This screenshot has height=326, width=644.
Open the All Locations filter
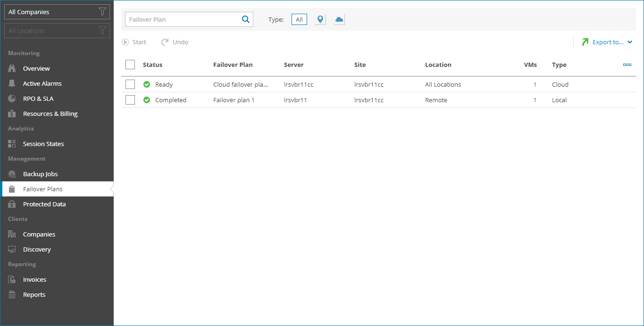pos(57,30)
